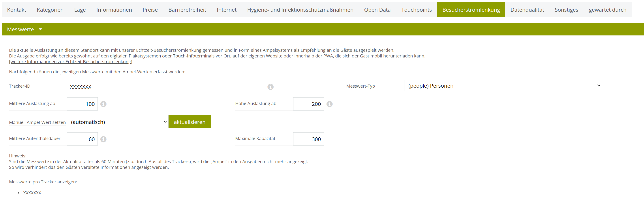This screenshot has height=201, width=644.
Task: Go to the Informationen tab
Action: (114, 10)
